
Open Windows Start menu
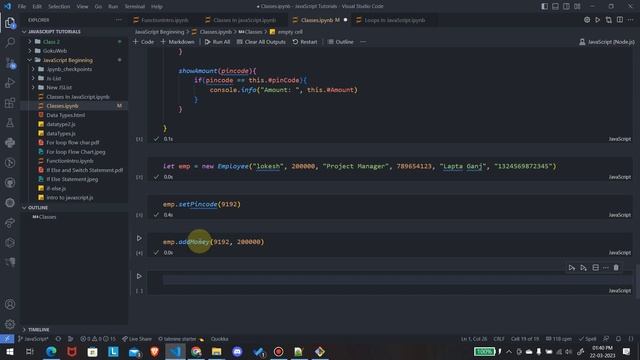9,351
